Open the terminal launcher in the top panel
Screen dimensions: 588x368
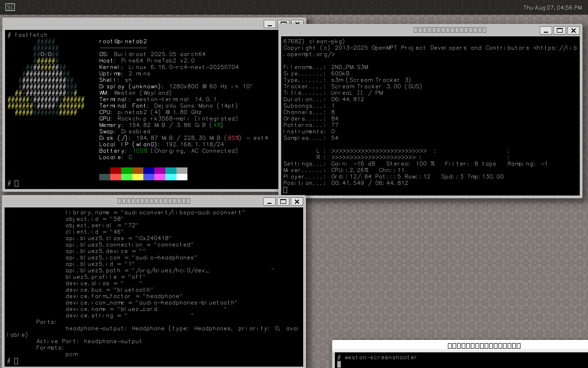pos(10,7)
